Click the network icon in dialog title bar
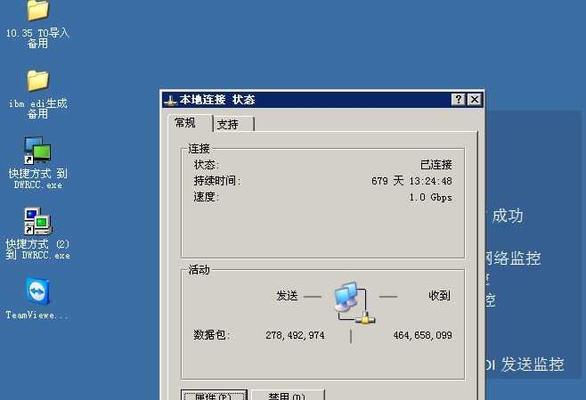Image resolution: width=586 pixels, height=400 pixels. 170,100
